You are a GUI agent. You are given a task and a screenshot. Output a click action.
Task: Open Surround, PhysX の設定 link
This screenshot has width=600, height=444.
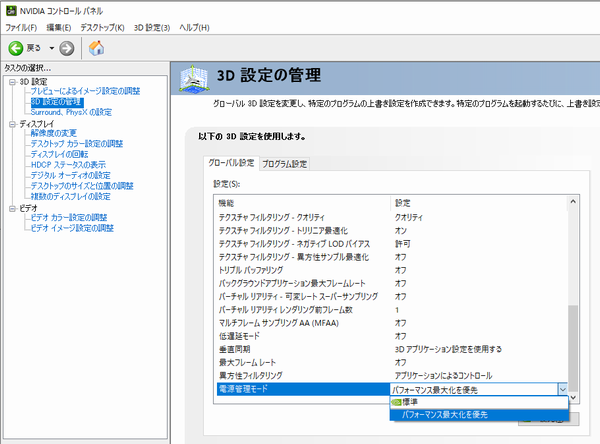[71, 112]
